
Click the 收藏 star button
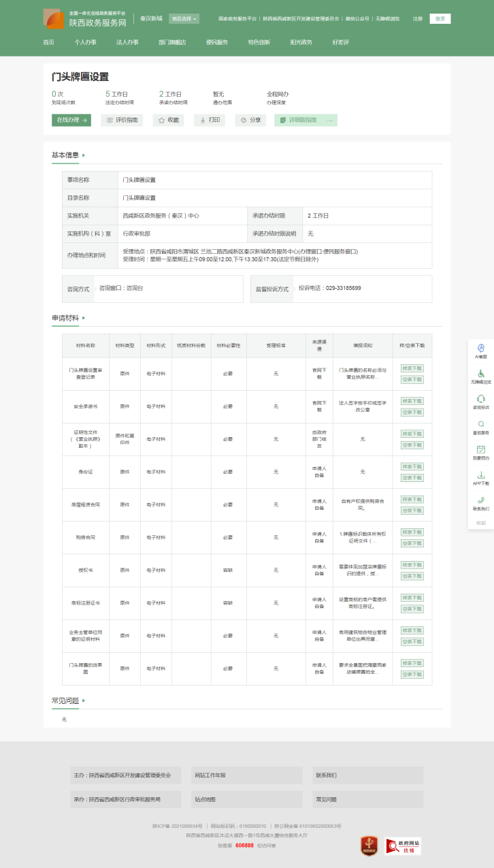pos(169,120)
